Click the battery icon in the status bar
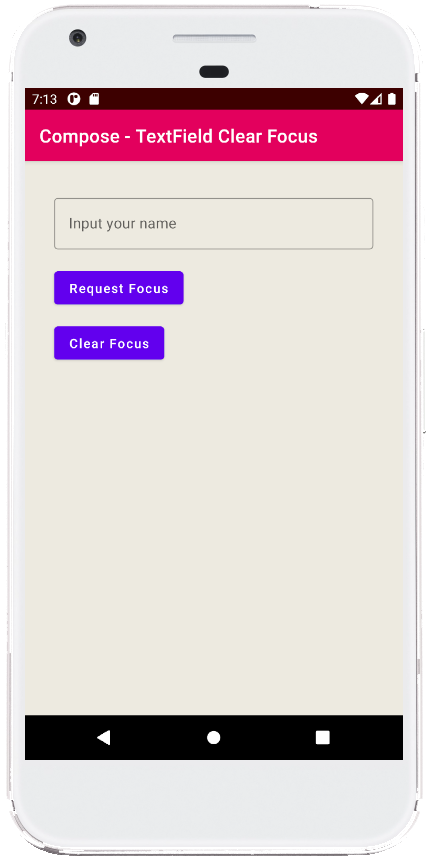Image resolution: width=427 pixels, height=859 pixels. pos(392,99)
